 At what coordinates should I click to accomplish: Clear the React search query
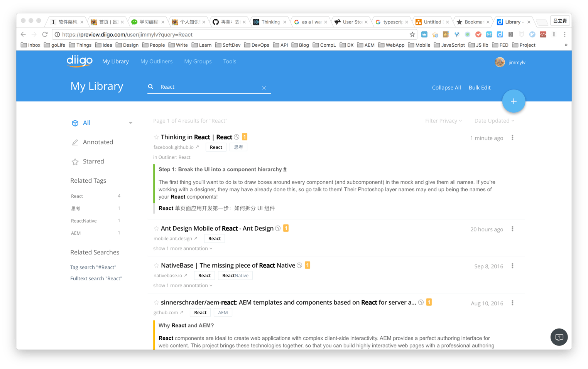point(264,88)
